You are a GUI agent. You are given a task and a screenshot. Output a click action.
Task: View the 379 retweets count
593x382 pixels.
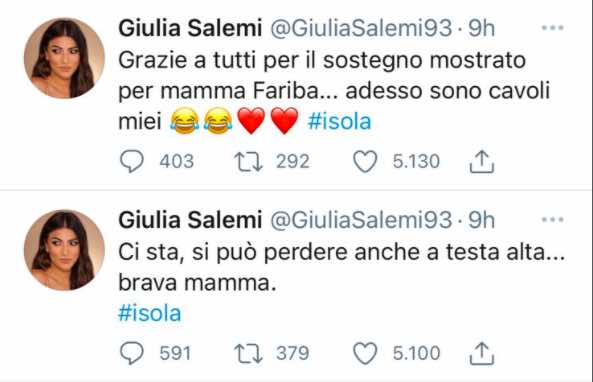[x=293, y=353]
